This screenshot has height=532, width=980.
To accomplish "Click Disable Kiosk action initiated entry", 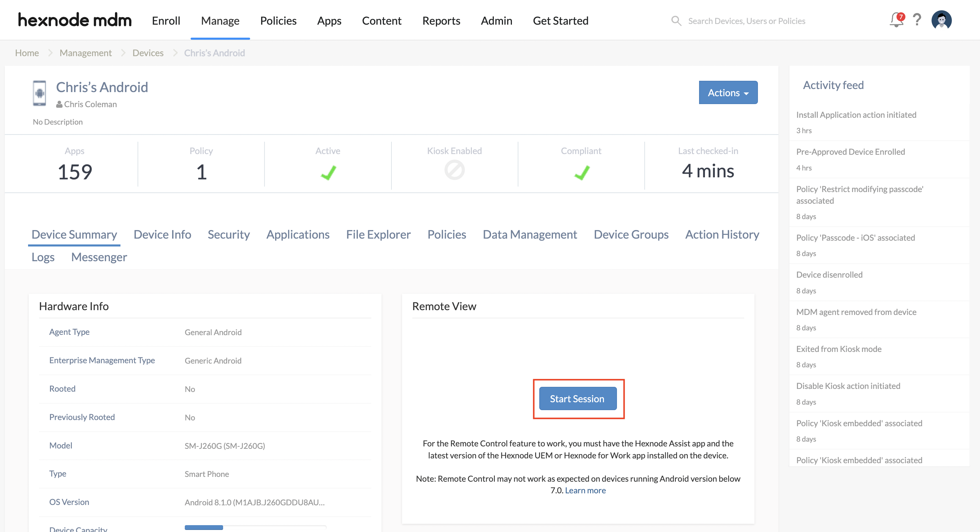I will [848, 386].
